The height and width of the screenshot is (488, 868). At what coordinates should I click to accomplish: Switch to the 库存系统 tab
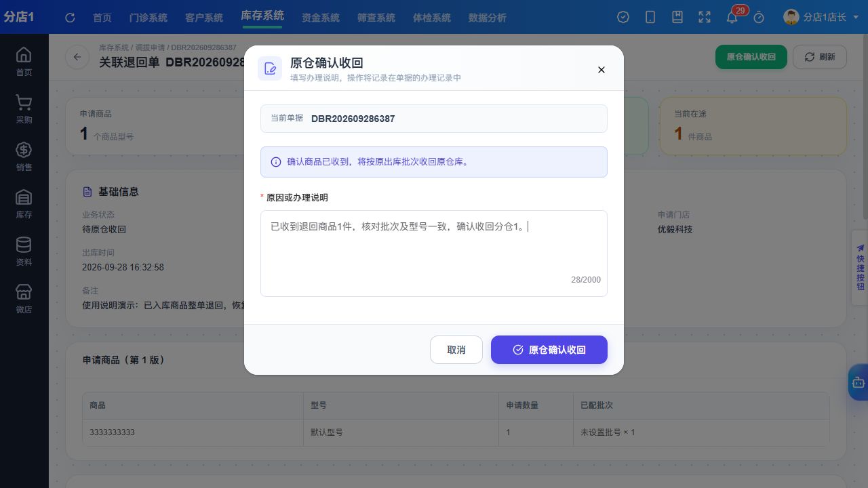point(262,16)
